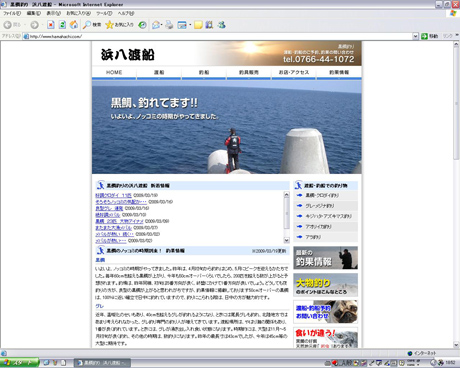Image resolution: width=460 pixels, height=368 pixels.
Task: Open the Edit button dropdown arrow
Action: [x=190, y=25]
